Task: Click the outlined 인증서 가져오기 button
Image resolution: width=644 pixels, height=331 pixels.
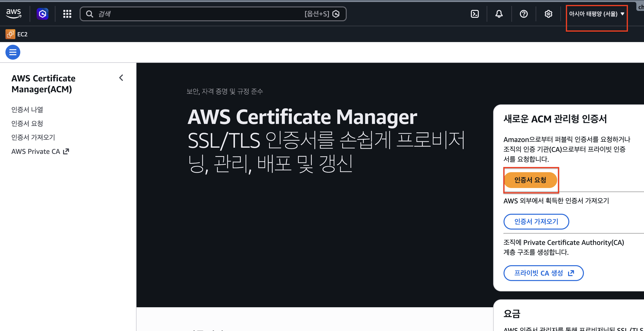Action: point(536,221)
